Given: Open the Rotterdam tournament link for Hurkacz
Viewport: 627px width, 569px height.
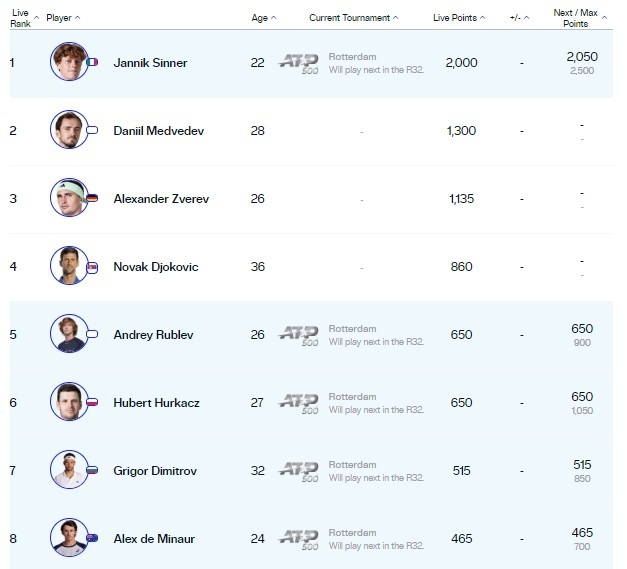Looking at the screenshot, I should (x=352, y=397).
